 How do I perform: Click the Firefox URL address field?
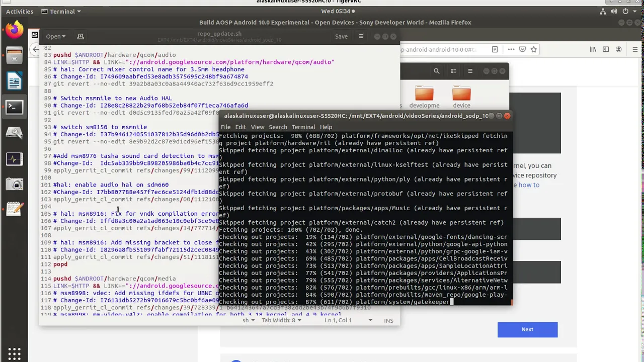pos(438,49)
